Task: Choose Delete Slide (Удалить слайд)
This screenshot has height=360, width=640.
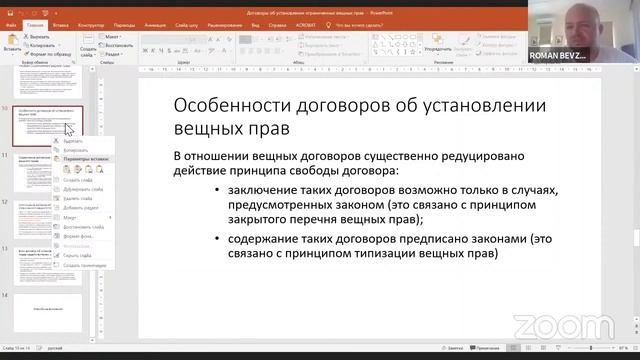Action: pos(83,198)
